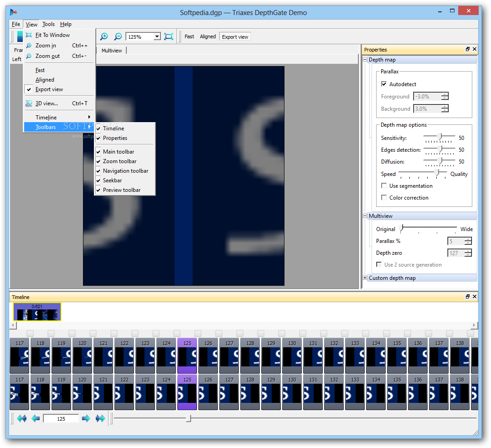Image resolution: width=491 pixels, height=448 pixels.
Task: Click the Speed to Quality slider
Action: [x=423, y=174]
